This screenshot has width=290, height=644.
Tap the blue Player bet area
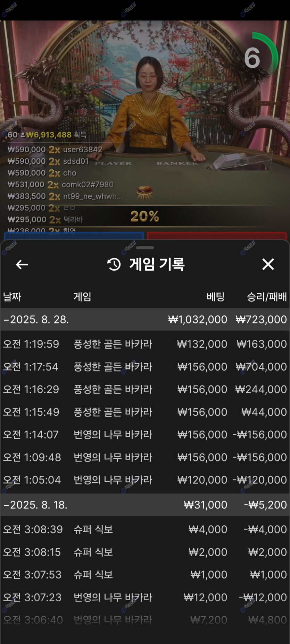(74, 236)
